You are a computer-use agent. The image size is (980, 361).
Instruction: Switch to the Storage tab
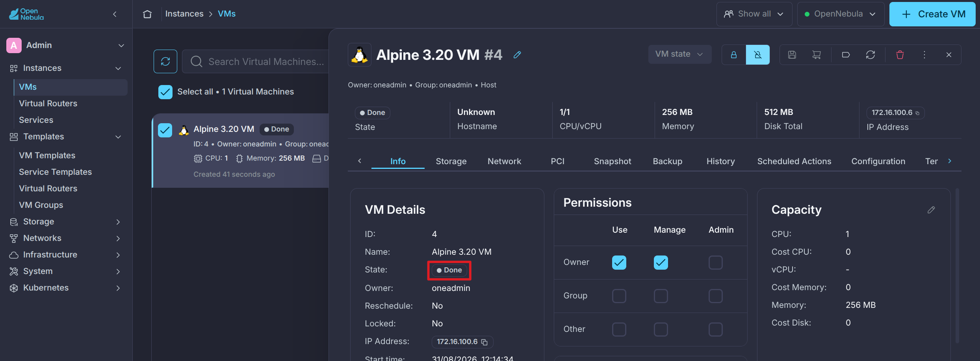tap(451, 161)
